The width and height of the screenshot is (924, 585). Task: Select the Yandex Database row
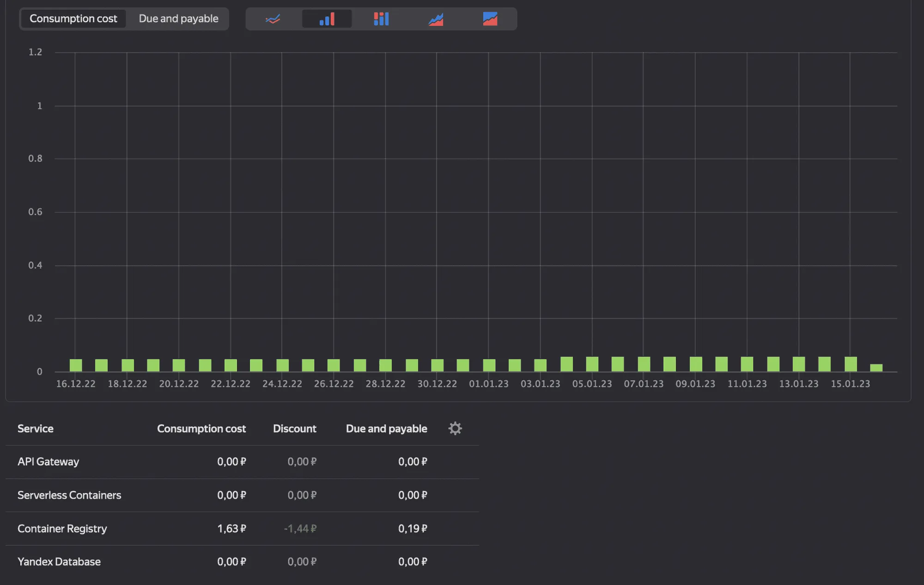[x=242, y=561]
